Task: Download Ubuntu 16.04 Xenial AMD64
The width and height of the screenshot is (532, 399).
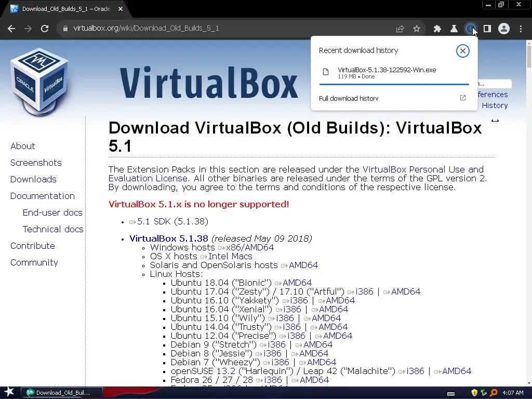Action: 334,309
